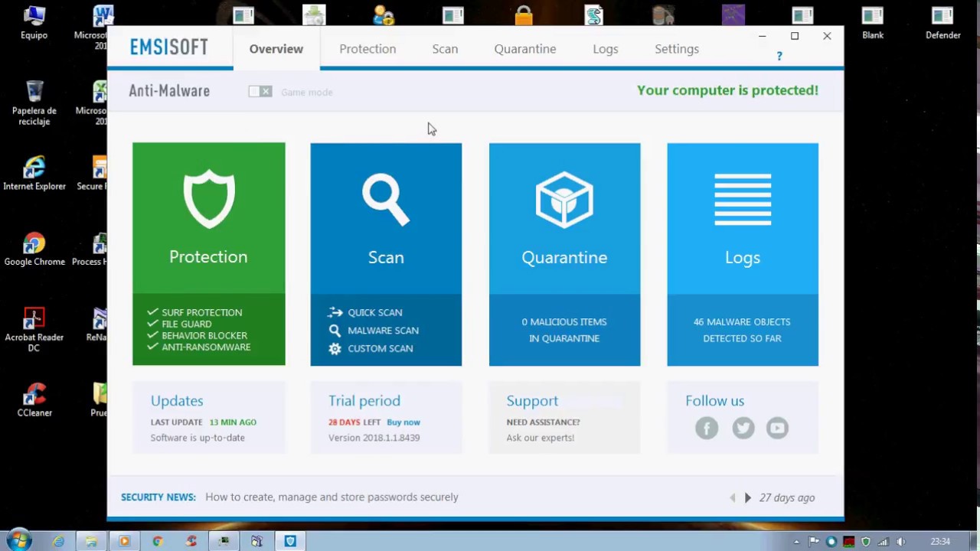Click the taskbar clock showing 23:34
The image size is (980, 551).
[940, 542]
